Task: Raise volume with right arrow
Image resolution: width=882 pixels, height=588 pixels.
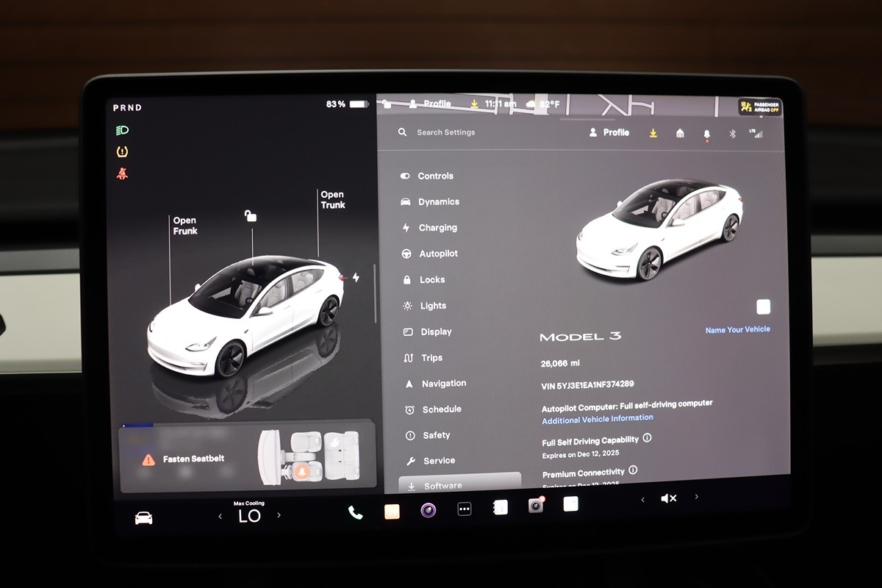Action: pos(696,497)
